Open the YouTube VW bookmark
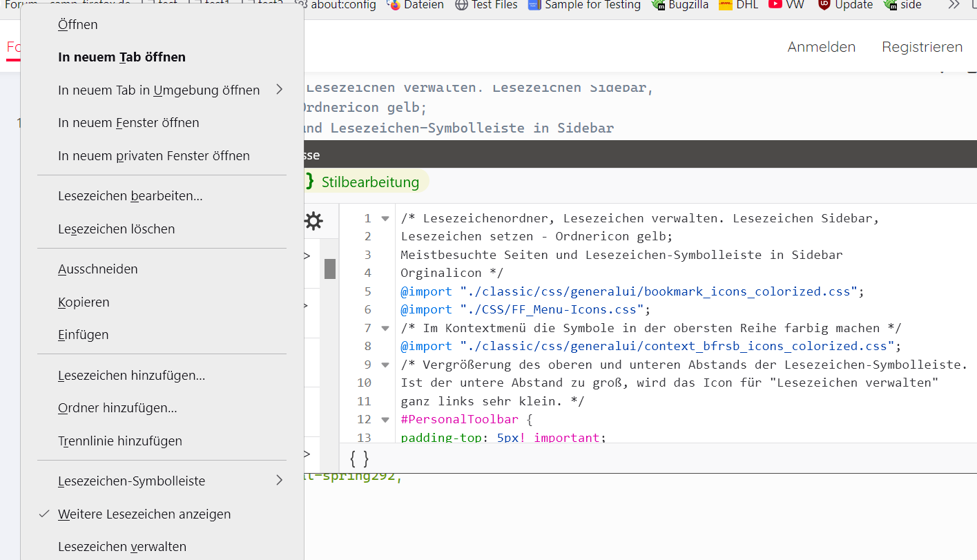This screenshot has height=560, width=977. click(775, 5)
